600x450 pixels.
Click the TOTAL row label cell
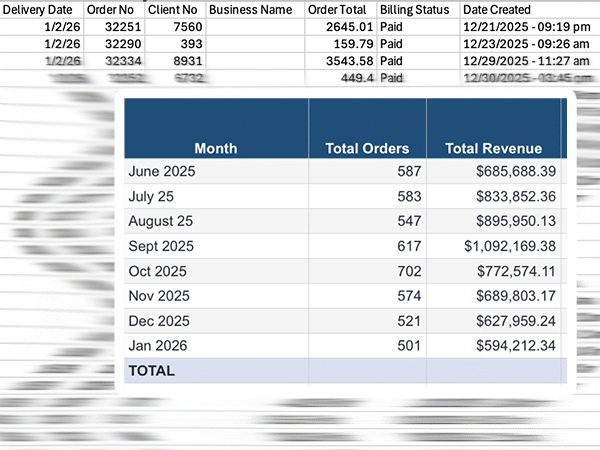pyautogui.click(x=152, y=371)
